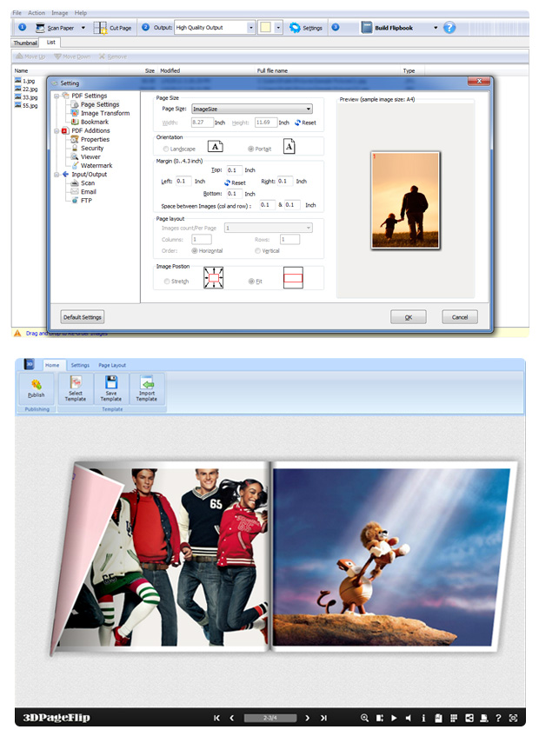This screenshot has width=539, height=756.
Task: Open the Image menu
Action: pyautogui.click(x=59, y=13)
